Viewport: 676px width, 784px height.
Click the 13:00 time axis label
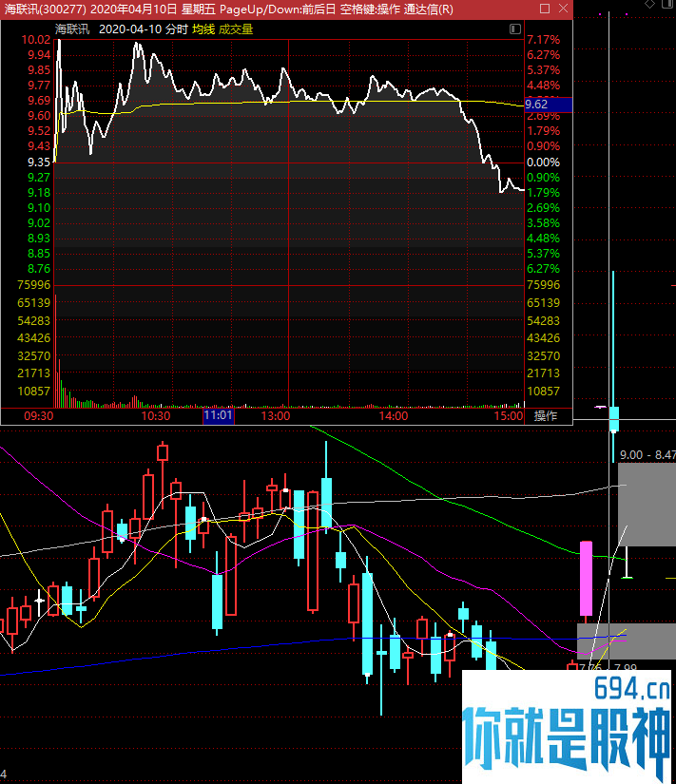[275, 416]
